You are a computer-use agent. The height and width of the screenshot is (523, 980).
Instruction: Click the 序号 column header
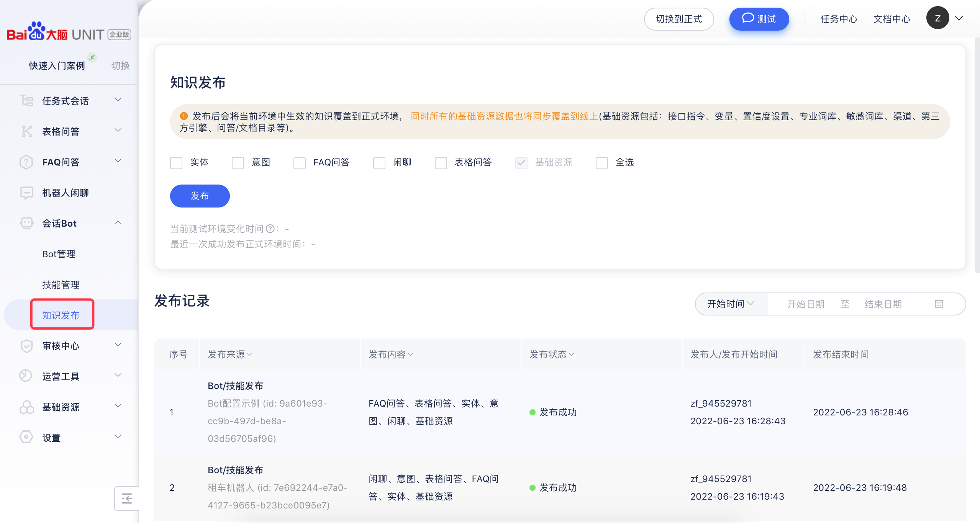click(179, 355)
